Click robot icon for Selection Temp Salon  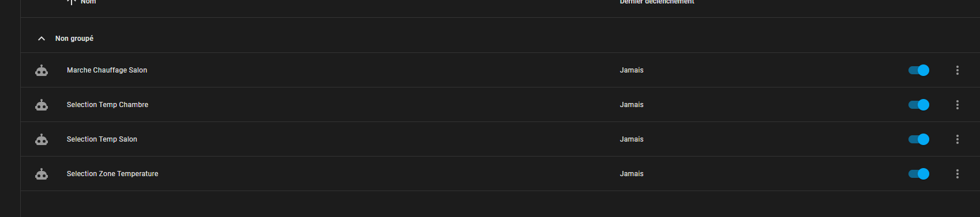click(x=42, y=139)
